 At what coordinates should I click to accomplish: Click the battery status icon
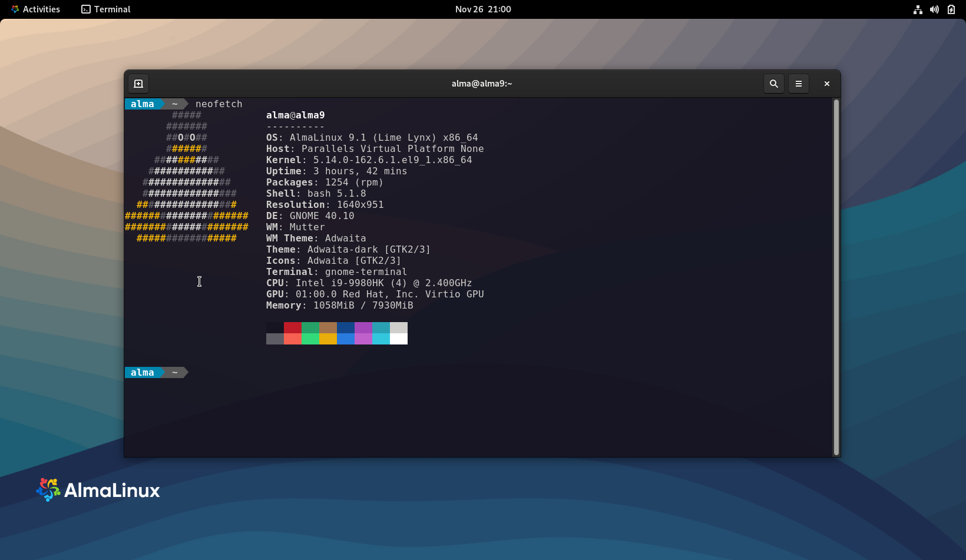click(x=951, y=9)
